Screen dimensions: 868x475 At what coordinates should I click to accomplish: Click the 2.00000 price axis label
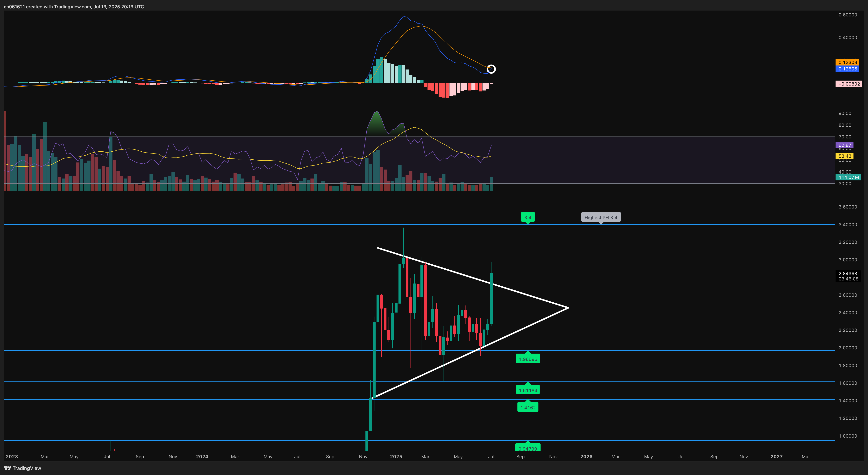click(848, 348)
